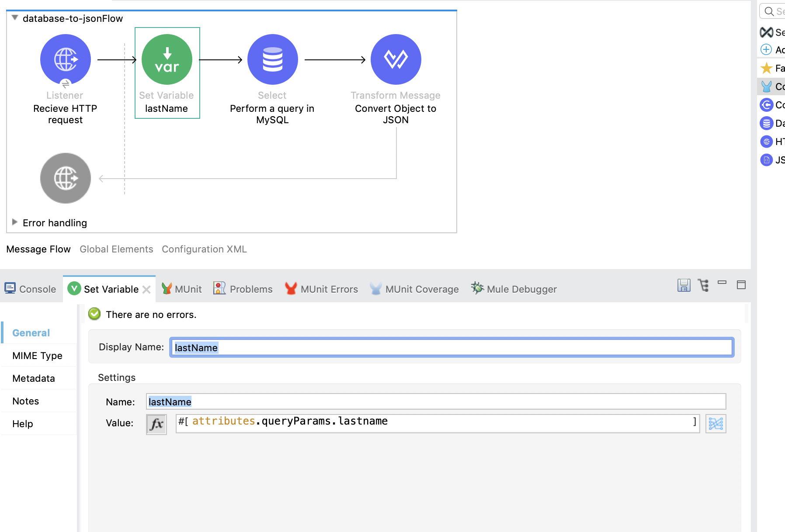Open the Problems view tab
The height and width of the screenshot is (532, 785).
click(243, 289)
